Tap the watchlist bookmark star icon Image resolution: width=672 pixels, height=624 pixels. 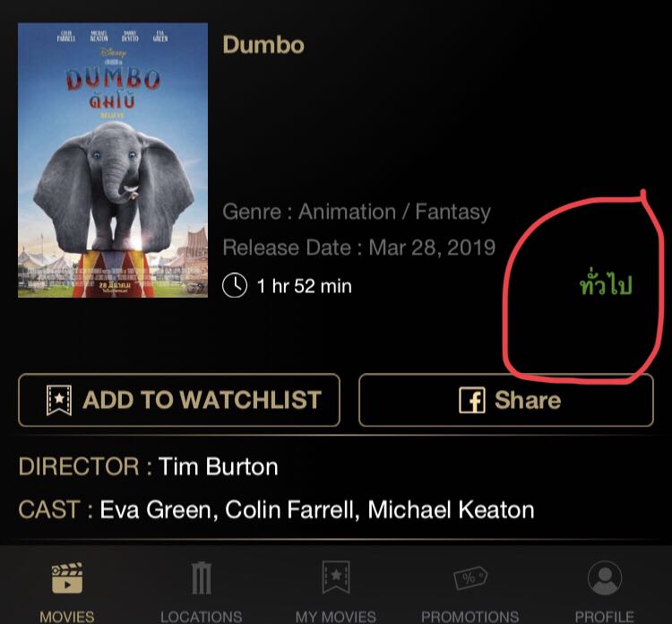point(59,400)
